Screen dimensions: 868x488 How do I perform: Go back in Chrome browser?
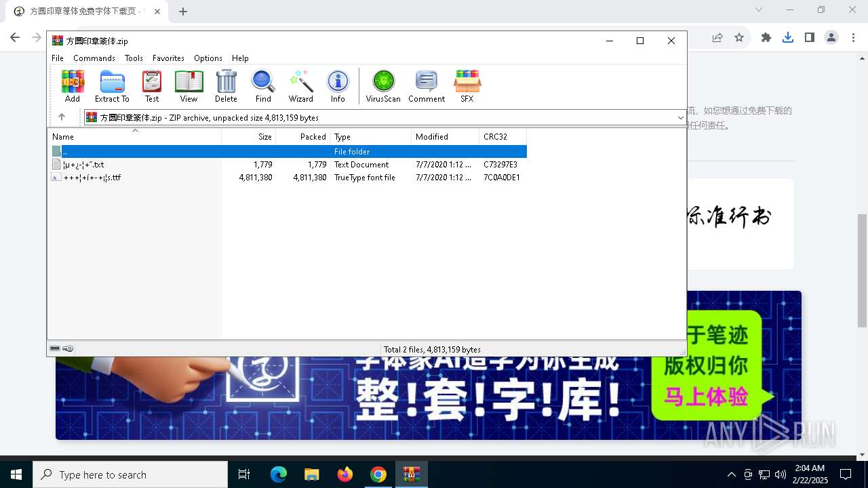[x=15, y=38]
